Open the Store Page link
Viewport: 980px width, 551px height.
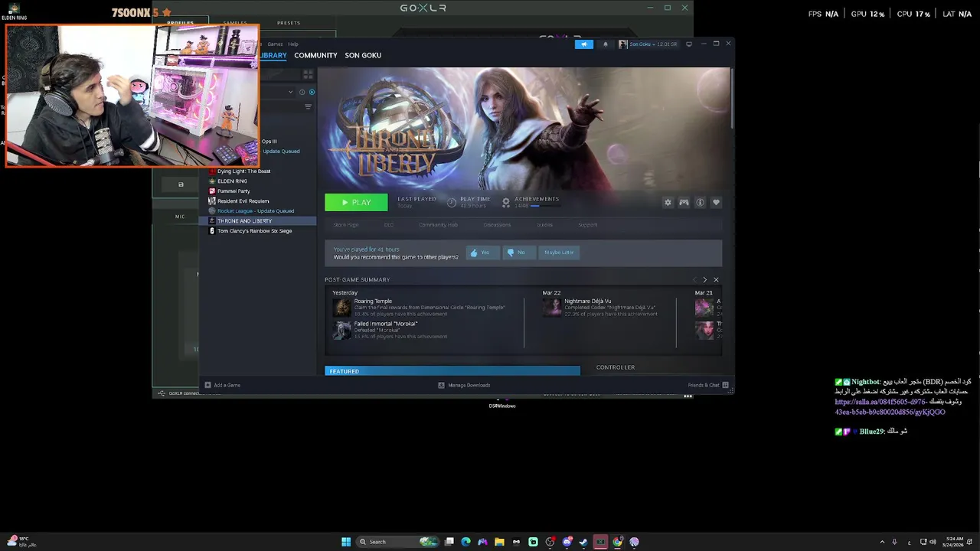pyautogui.click(x=346, y=225)
